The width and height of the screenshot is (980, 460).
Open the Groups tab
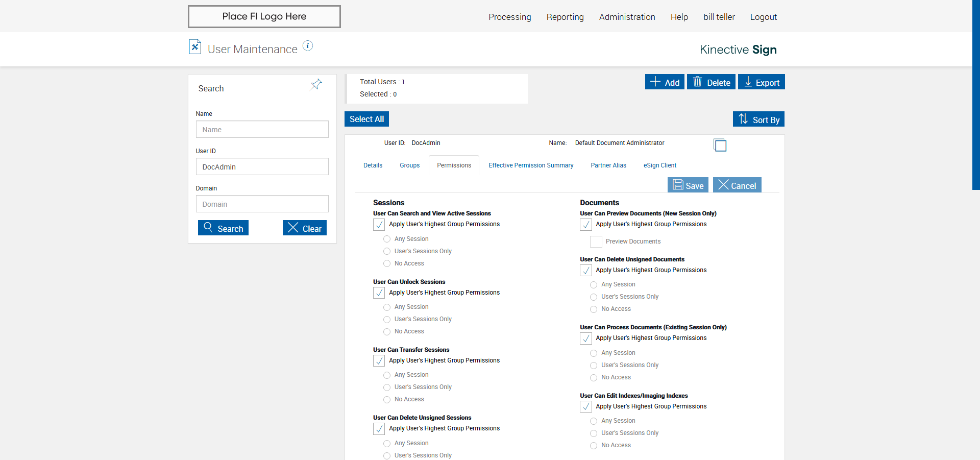(409, 165)
